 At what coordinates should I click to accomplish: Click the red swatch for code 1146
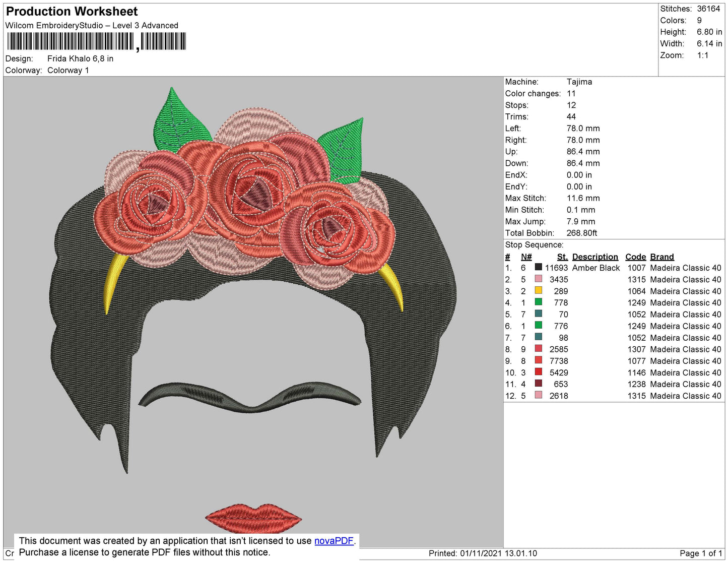[x=539, y=372]
